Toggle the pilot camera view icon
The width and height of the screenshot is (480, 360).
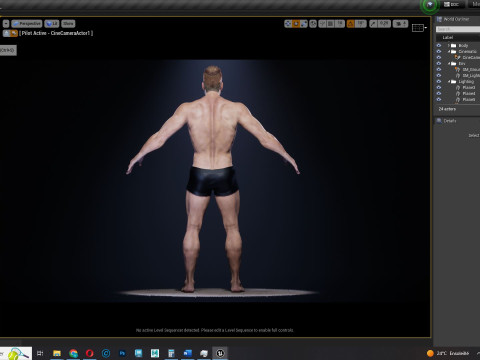(x=14, y=33)
